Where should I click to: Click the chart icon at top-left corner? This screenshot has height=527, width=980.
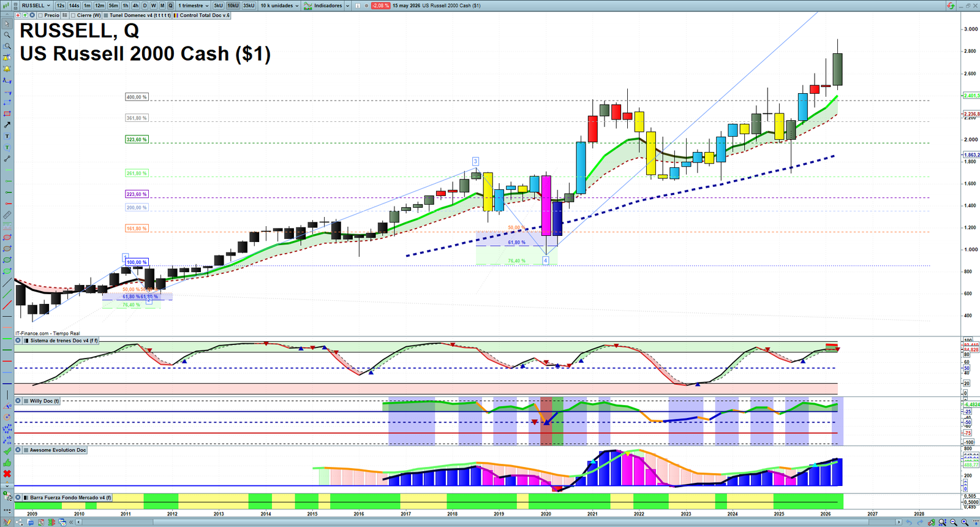(7, 6)
